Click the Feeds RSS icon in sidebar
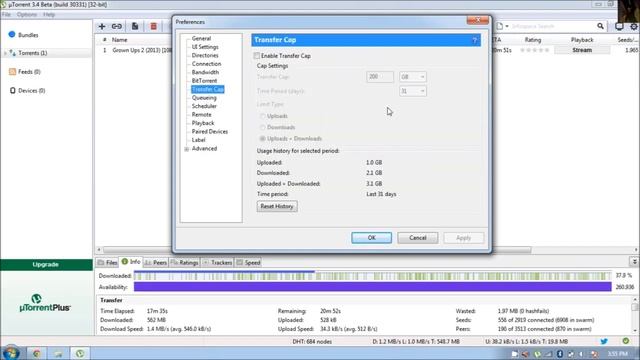 [12, 71]
